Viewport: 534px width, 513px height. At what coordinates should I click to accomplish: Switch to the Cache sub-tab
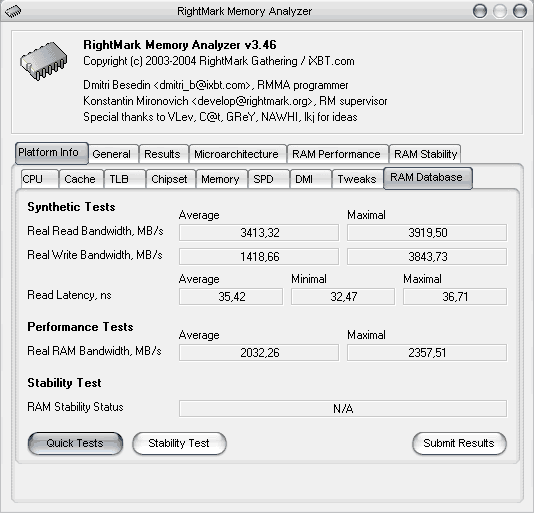[x=80, y=179]
